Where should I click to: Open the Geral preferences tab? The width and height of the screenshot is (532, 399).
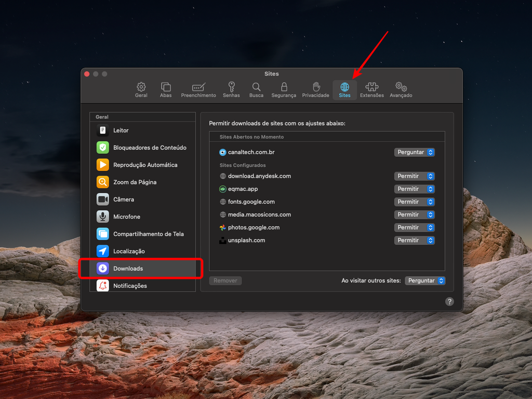[141, 90]
